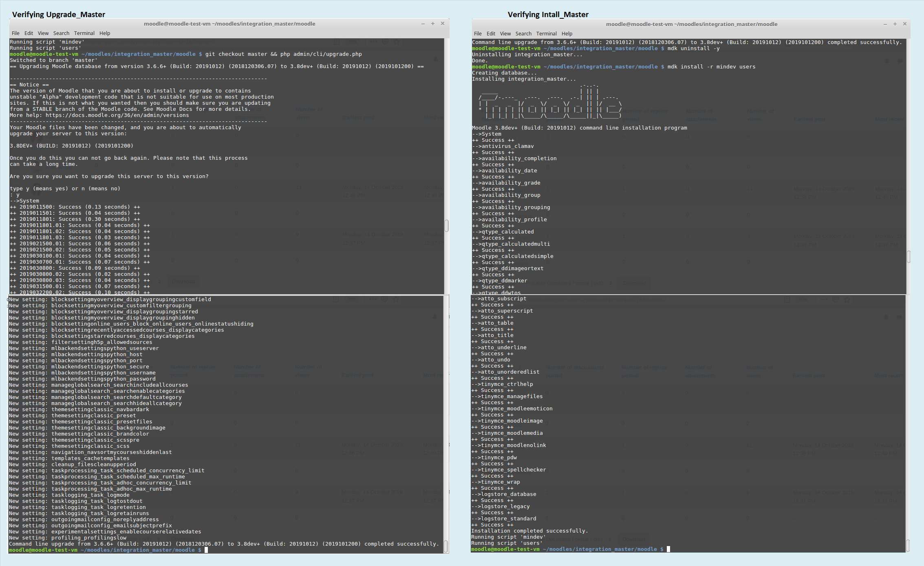924x566 pixels.
Task: Open Terminal menu in Install_Master terminal
Action: (547, 34)
